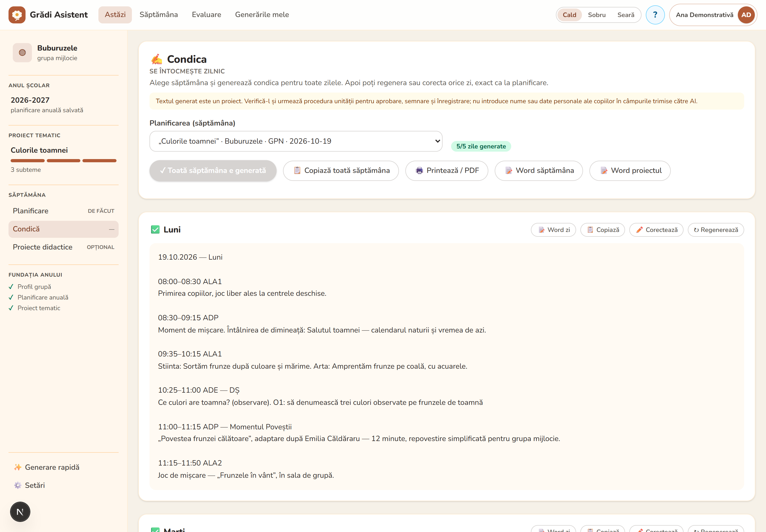
Task: Click the Culorile toamnei project title
Action: [x=39, y=150]
